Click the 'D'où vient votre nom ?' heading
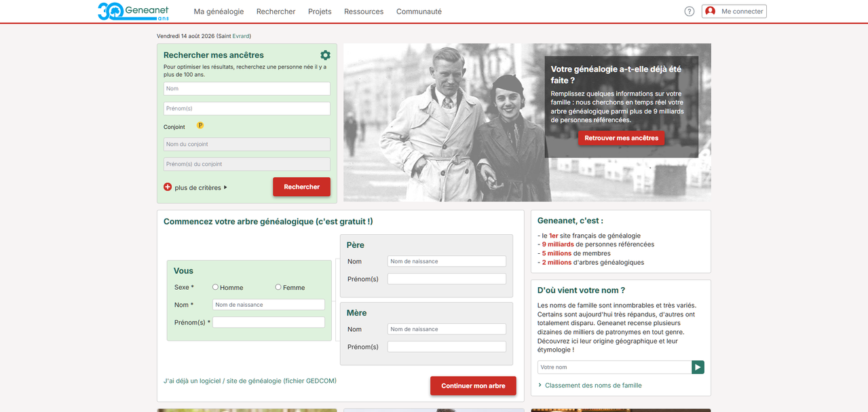 (x=581, y=291)
